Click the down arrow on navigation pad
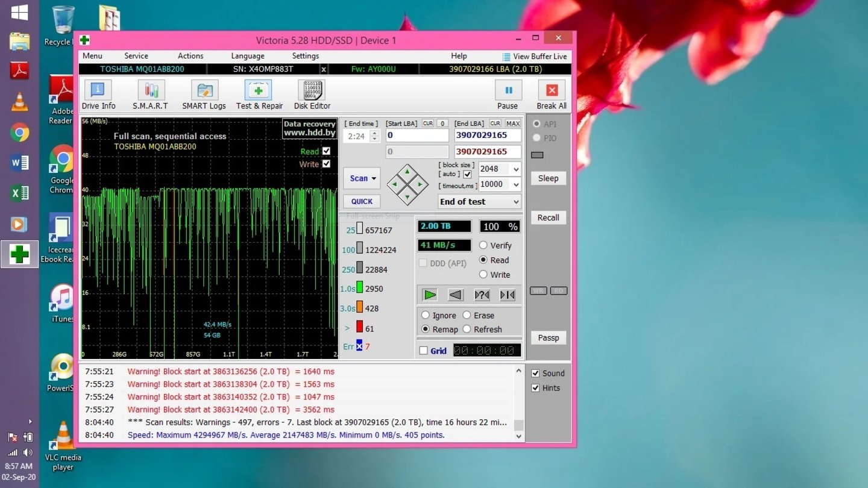 click(x=407, y=196)
